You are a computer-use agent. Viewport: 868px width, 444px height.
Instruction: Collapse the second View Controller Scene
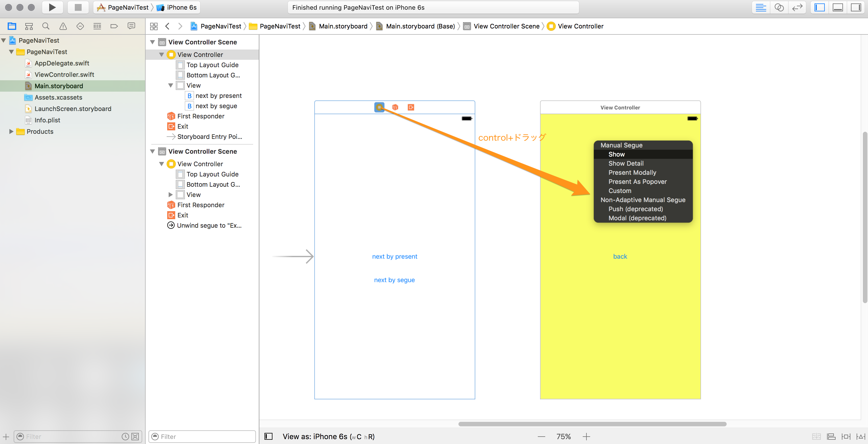(x=152, y=151)
